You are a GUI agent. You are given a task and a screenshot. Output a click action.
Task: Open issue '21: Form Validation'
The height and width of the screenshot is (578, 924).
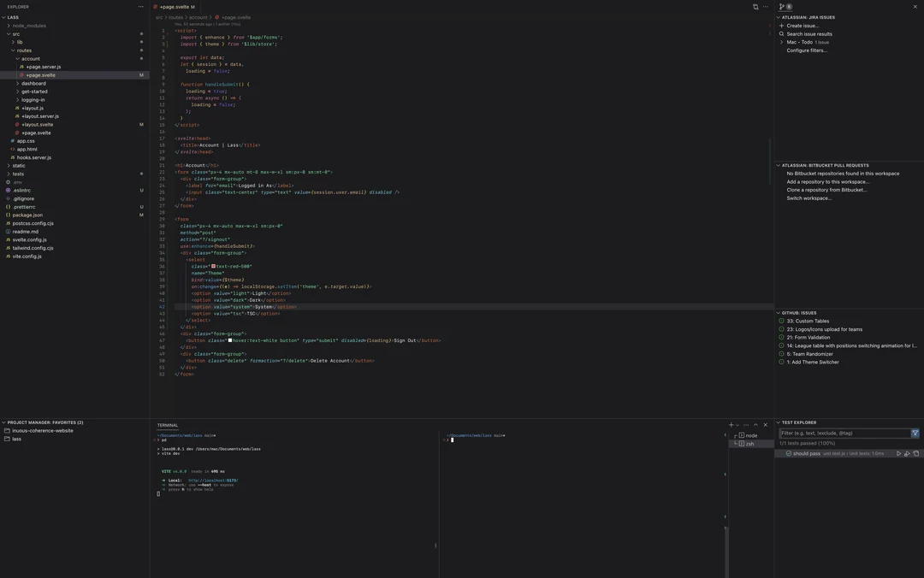click(x=808, y=335)
